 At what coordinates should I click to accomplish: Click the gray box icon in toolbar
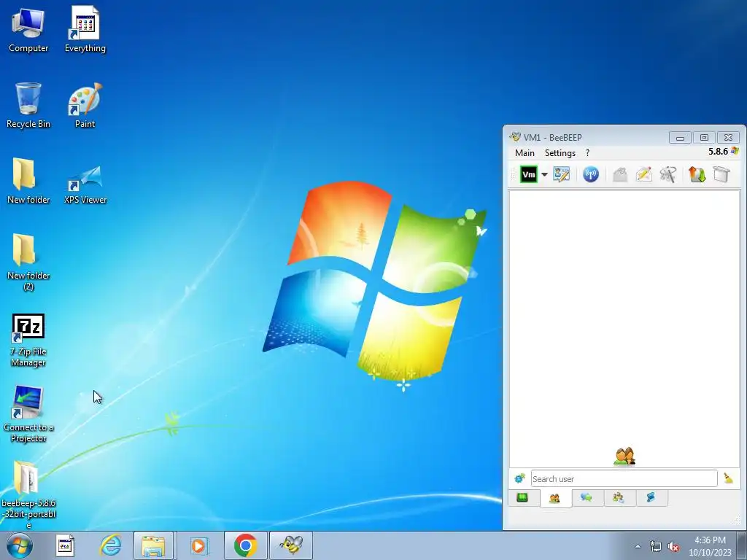tap(721, 174)
